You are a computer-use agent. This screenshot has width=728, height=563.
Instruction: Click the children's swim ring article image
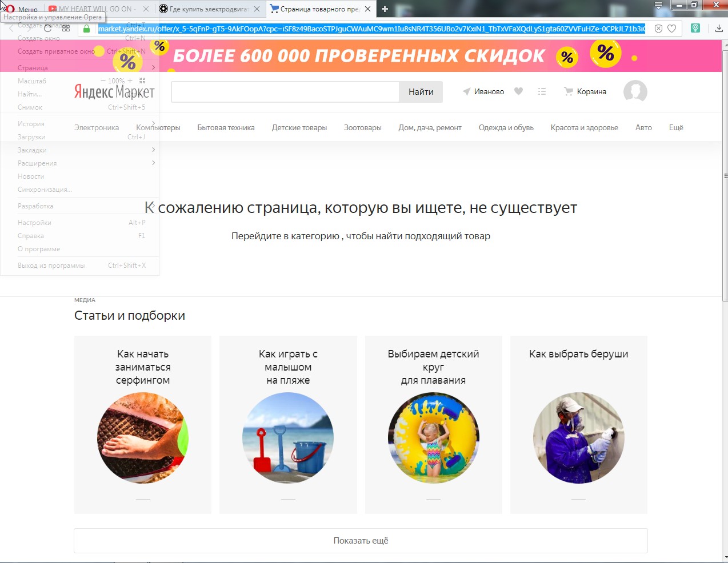tap(434, 438)
